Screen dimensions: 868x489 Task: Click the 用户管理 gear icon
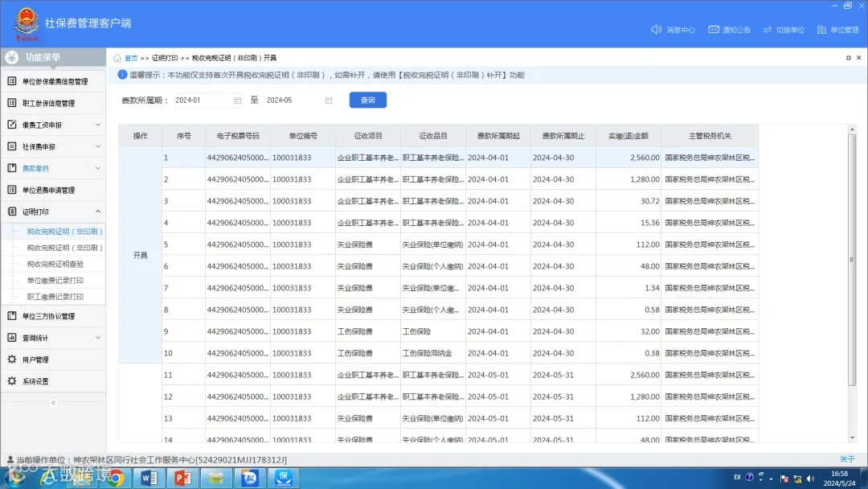pyautogui.click(x=11, y=359)
